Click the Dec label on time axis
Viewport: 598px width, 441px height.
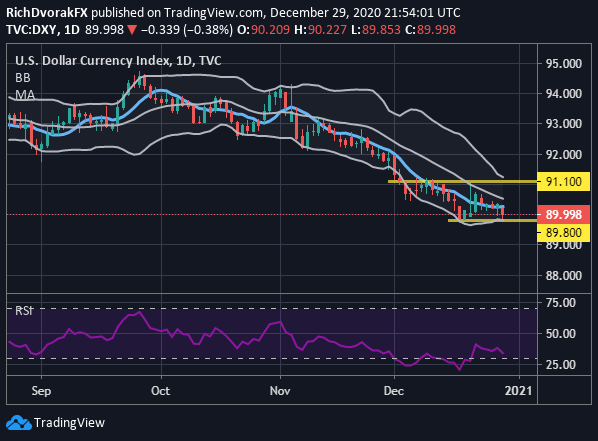pos(394,391)
